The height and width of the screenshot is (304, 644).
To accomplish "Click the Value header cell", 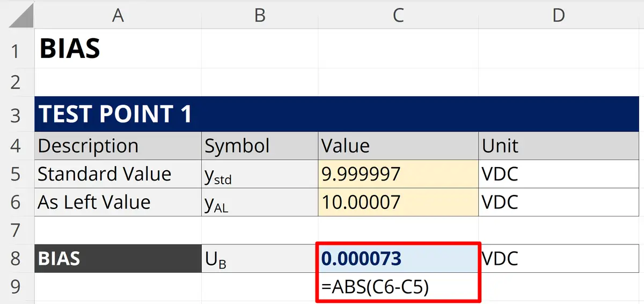I will pyautogui.click(x=398, y=146).
